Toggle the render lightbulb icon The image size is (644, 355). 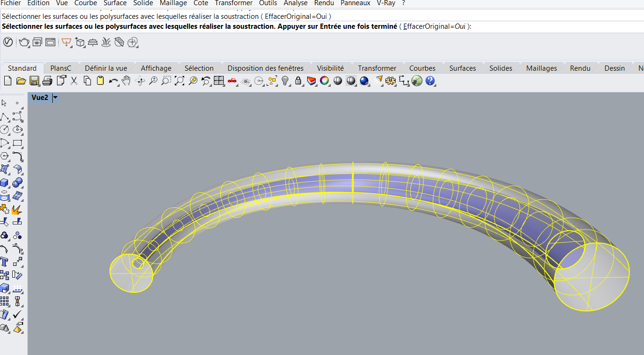(285, 81)
